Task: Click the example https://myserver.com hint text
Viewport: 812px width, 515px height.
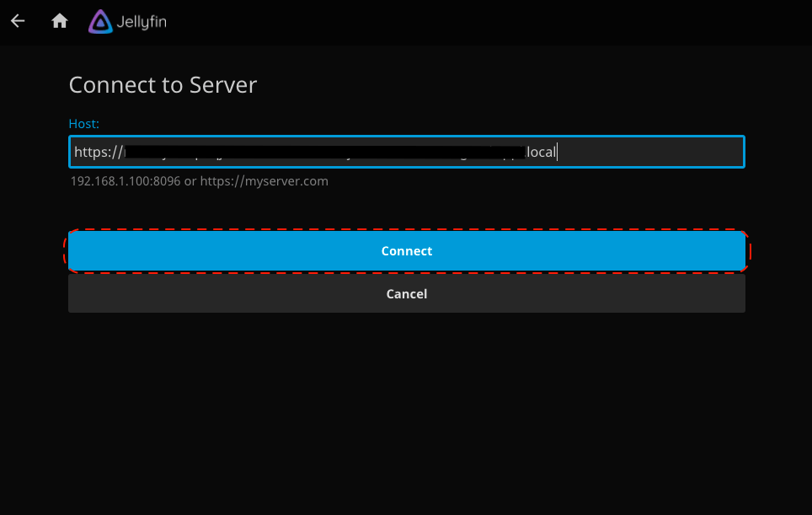Action: point(264,181)
